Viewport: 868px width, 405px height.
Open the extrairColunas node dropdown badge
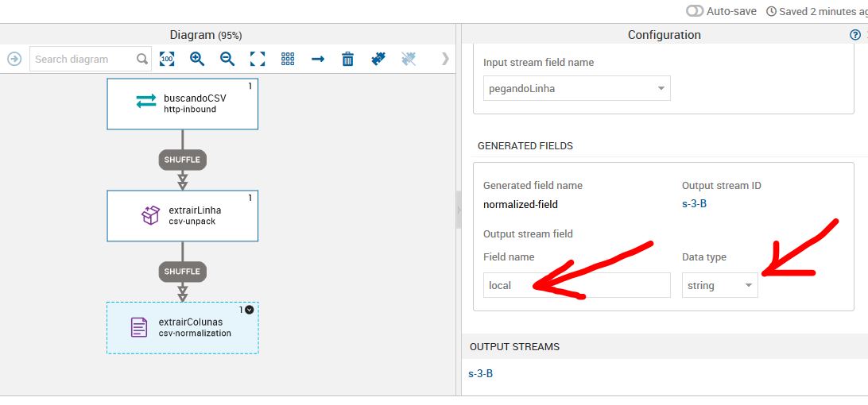(249, 310)
